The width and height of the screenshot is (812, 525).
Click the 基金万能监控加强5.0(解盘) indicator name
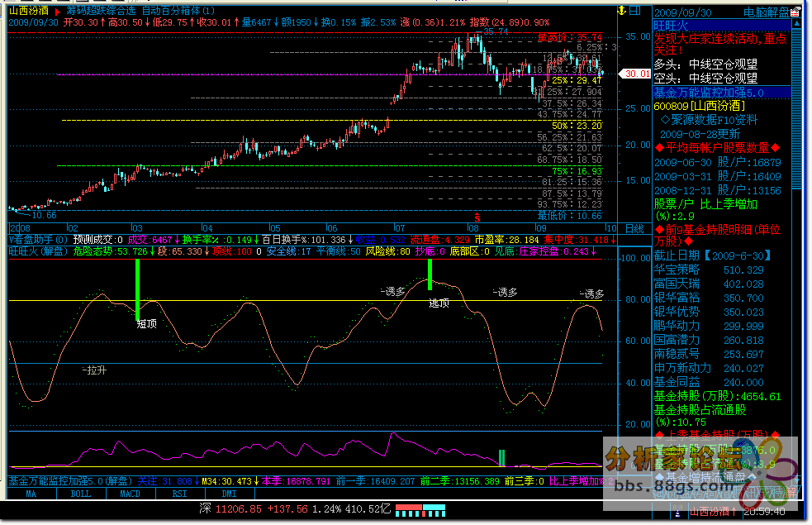coord(70,481)
